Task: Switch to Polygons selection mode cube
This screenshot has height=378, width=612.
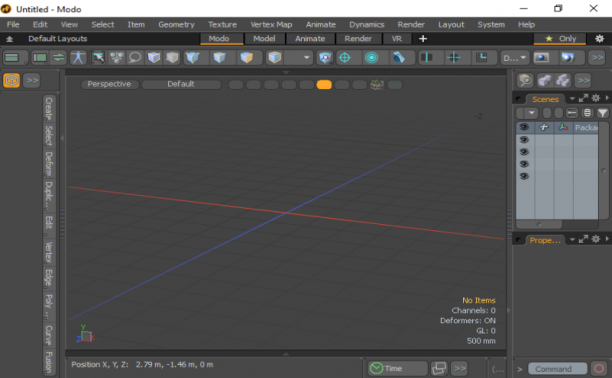Action: [x=247, y=58]
